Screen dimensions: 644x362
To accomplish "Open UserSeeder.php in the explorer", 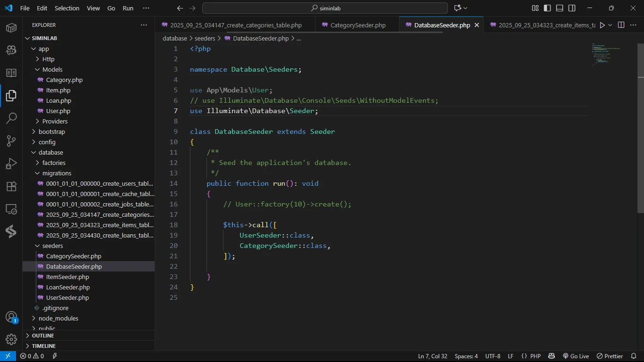I will pyautogui.click(x=67, y=297).
